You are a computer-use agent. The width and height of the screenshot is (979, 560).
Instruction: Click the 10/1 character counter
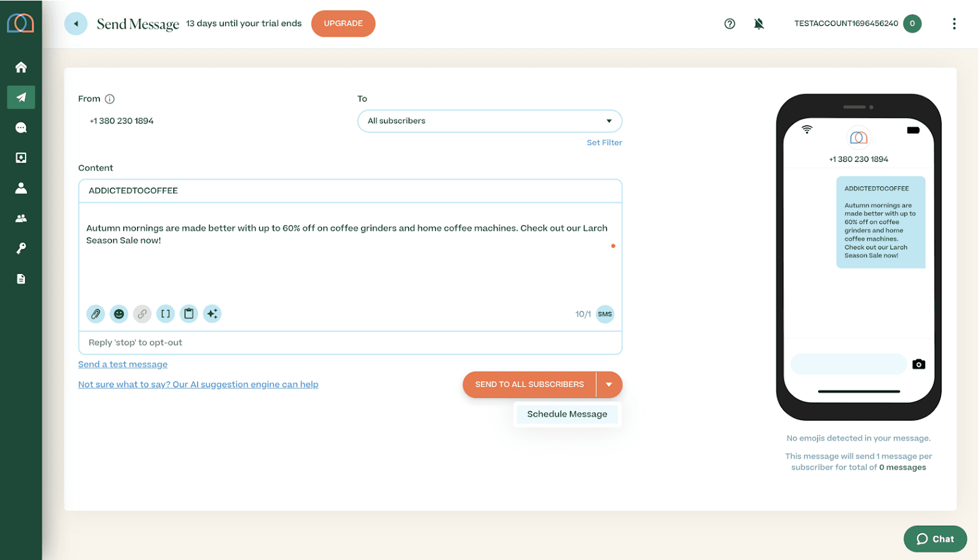point(583,314)
